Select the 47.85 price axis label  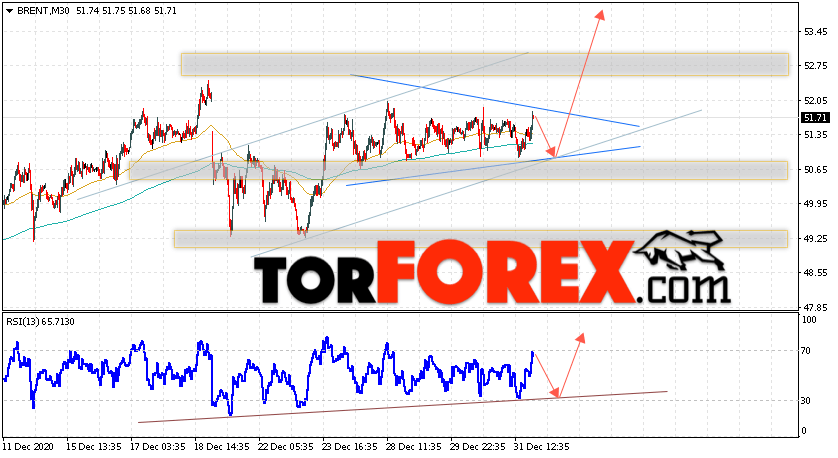pos(816,307)
